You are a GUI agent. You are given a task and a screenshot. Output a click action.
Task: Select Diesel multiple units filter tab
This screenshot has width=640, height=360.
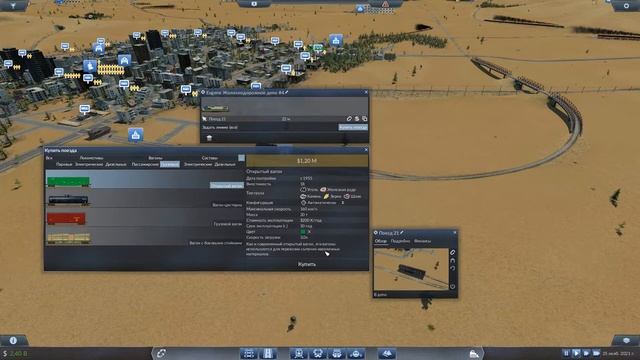click(x=225, y=164)
